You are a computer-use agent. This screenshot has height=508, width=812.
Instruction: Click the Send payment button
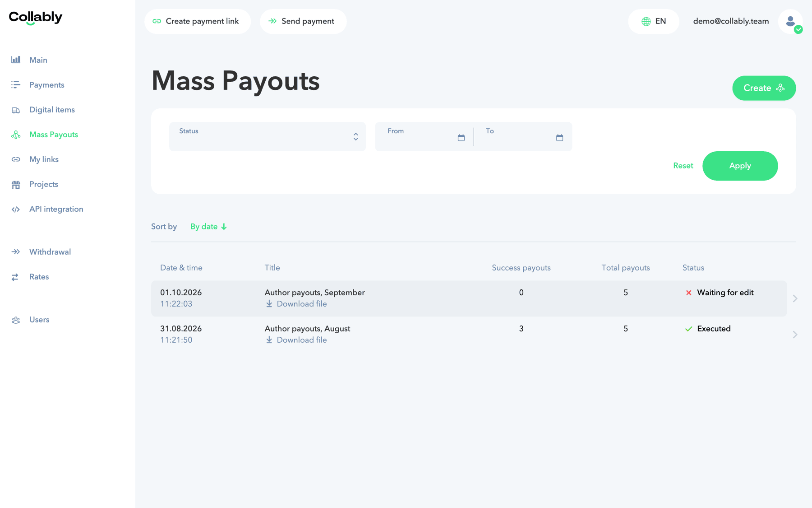pyautogui.click(x=303, y=21)
